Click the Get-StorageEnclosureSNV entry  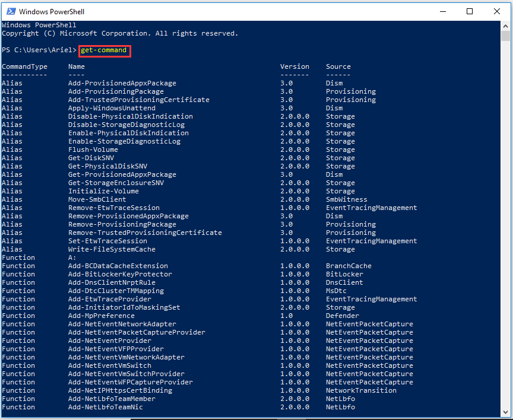tap(116, 183)
